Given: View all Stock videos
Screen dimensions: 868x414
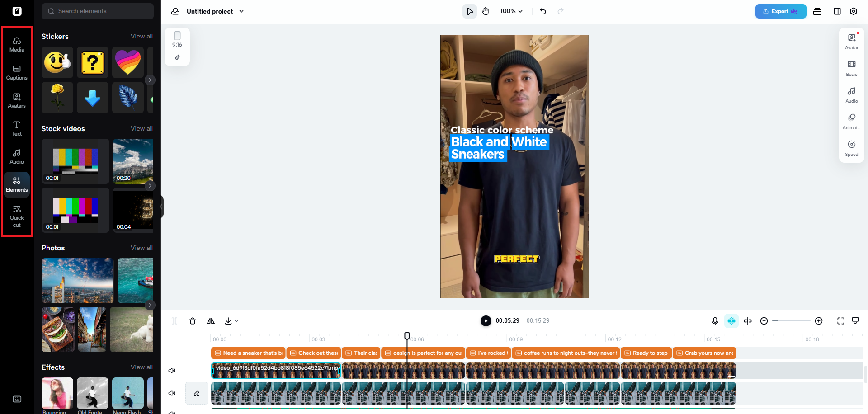Looking at the screenshot, I should tap(142, 128).
